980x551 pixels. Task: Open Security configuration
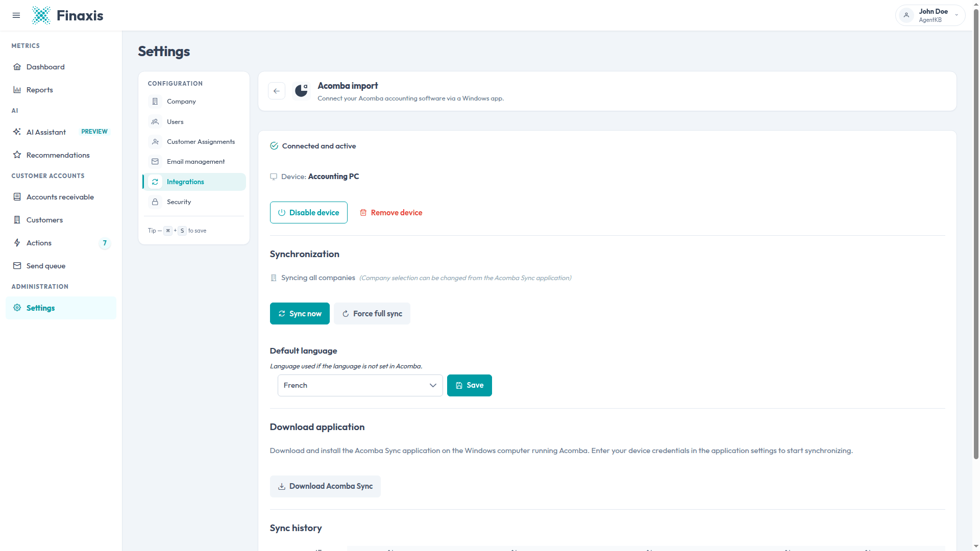pos(194,202)
